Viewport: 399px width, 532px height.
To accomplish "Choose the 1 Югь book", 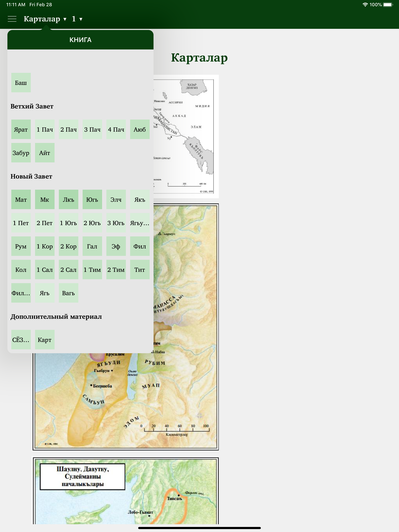I will pyautogui.click(x=69, y=223).
